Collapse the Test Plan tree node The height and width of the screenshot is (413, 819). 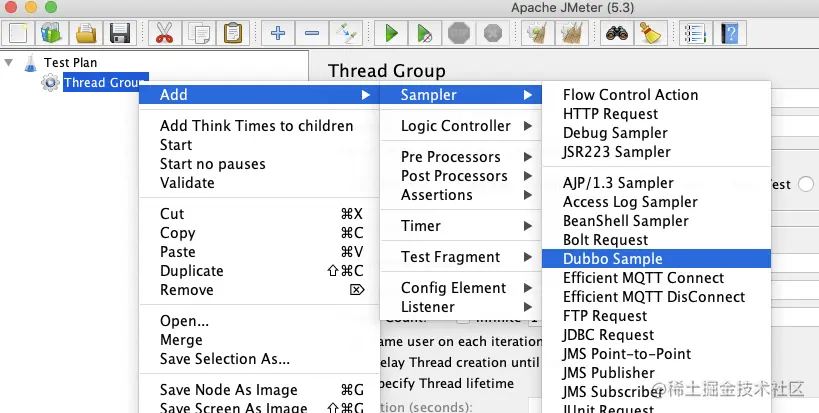click(8, 63)
